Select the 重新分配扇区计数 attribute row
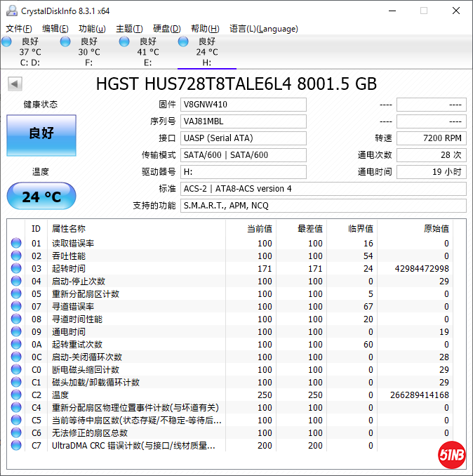The image size is (473, 476). coord(86,294)
